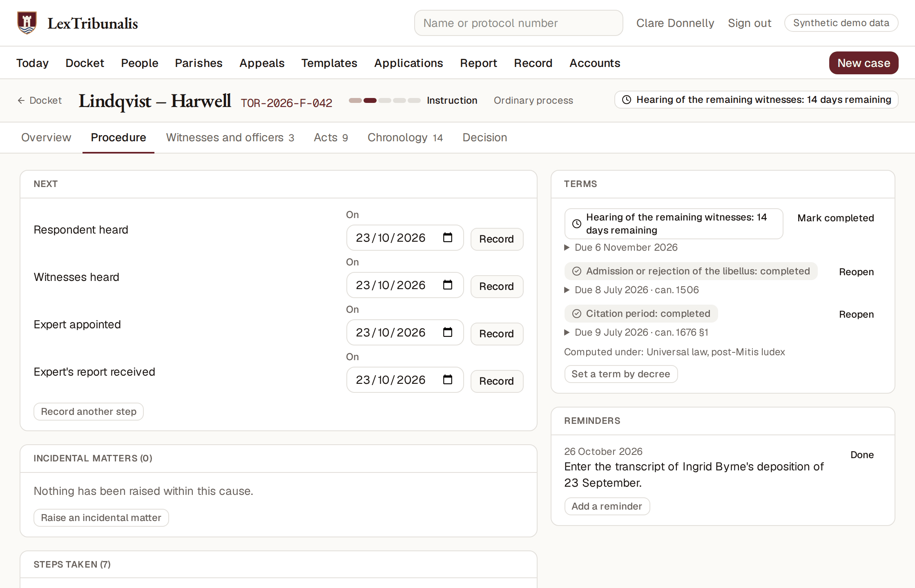
Task: Open the Chronology tab
Action: 405,138
